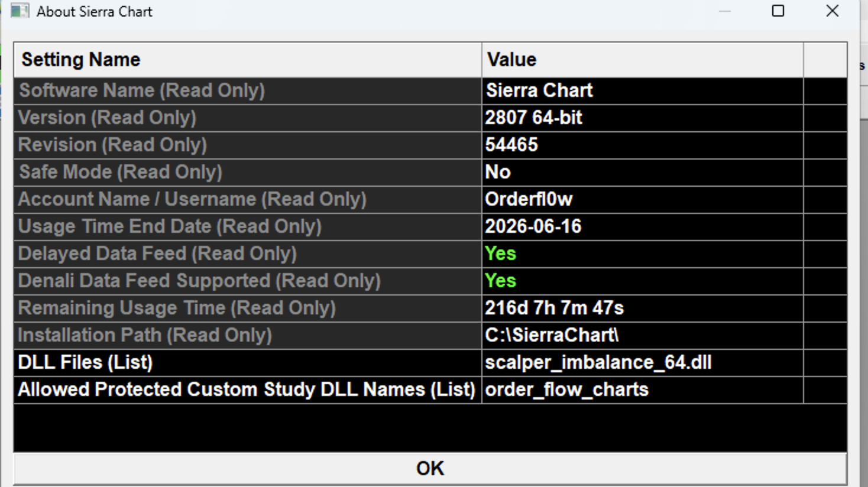868x487 pixels.
Task: Select the Denali Data Feed Supported label
Action: 199,281
